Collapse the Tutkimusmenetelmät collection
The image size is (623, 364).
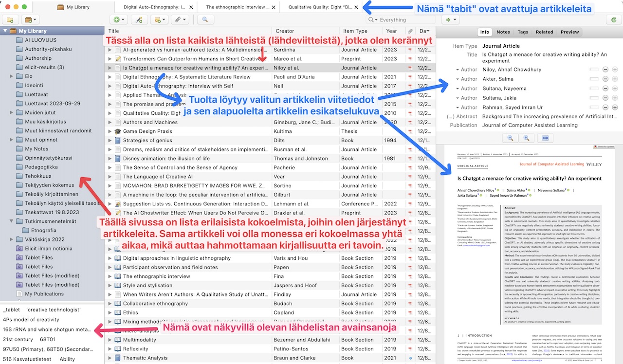[x=11, y=221]
